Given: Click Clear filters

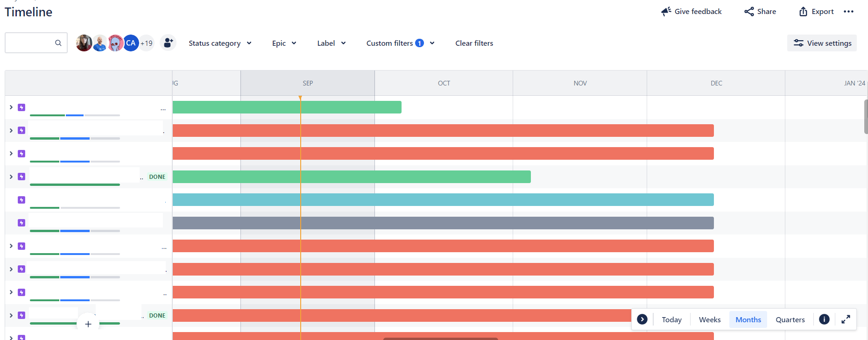Looking at the screenshot, I should pyautogui.click(x=474, y=43).
